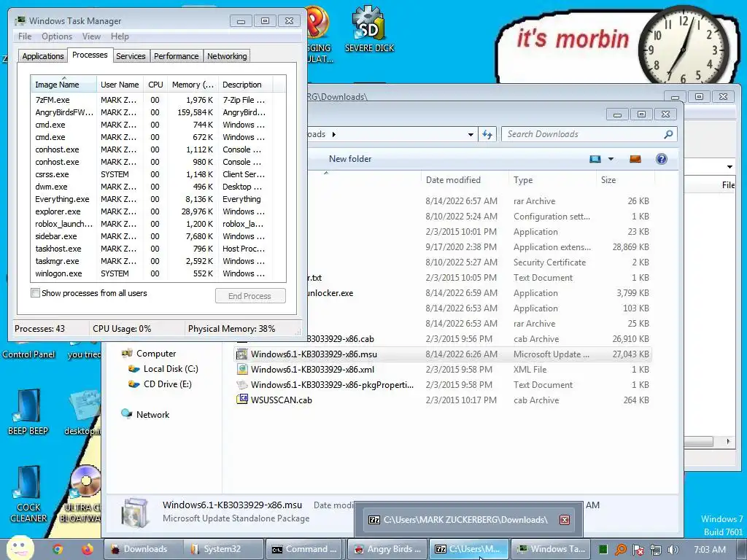Select the explorer.exe process row
The image size is (747, 560).
pos(158,211)
